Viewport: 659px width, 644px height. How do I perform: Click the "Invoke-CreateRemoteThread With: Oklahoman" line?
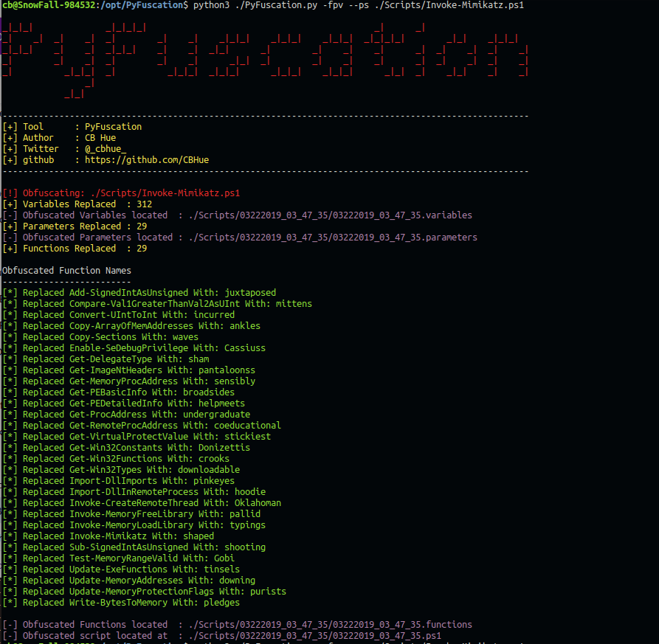pyautogui.click(x=142, y=503)
